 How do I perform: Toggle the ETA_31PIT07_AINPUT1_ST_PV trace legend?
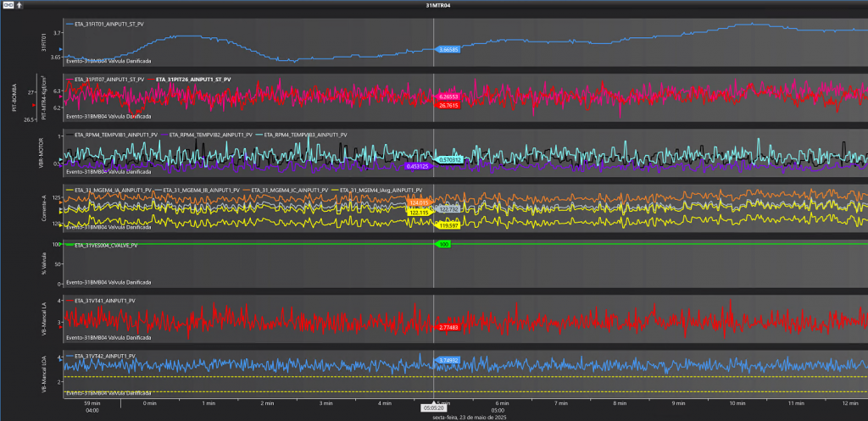point(108,79)
